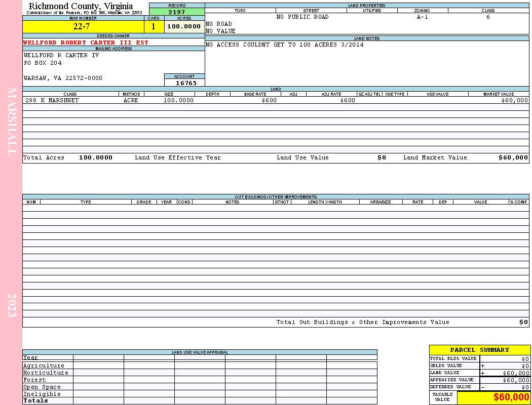This screenshot has width=532, height=405.
Task: Click LAND PROPERTIES section header
Action: pos(367,6)
